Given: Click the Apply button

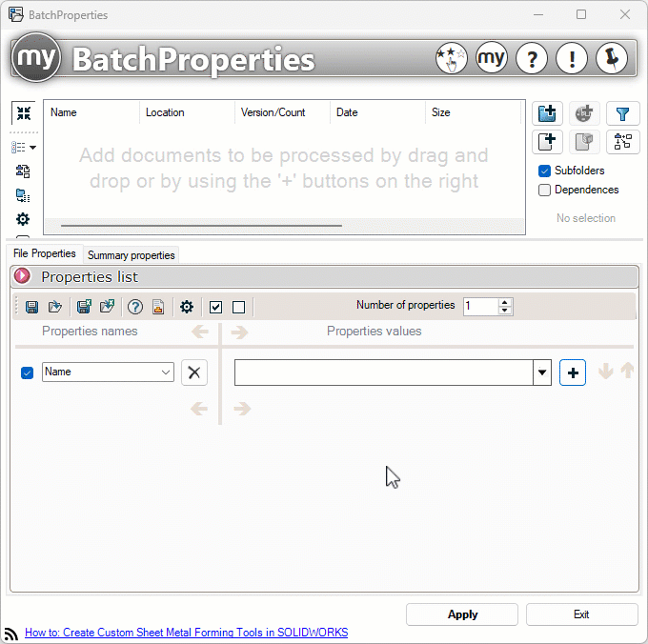Looking at the screenshot, I should tap(462, 614).
